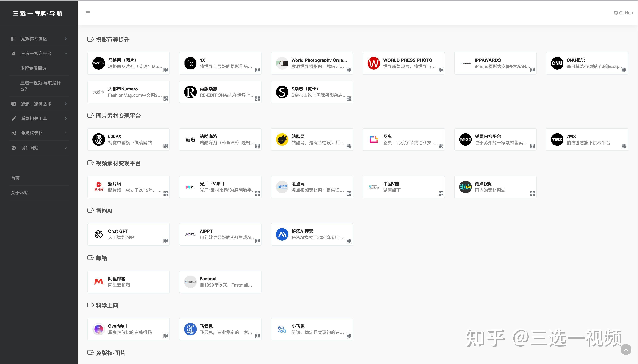Image resolution: width=638 pixels, height=364 pixels.
Task: Click the Magnum logo icon
Action: click(x=99, y=63)
